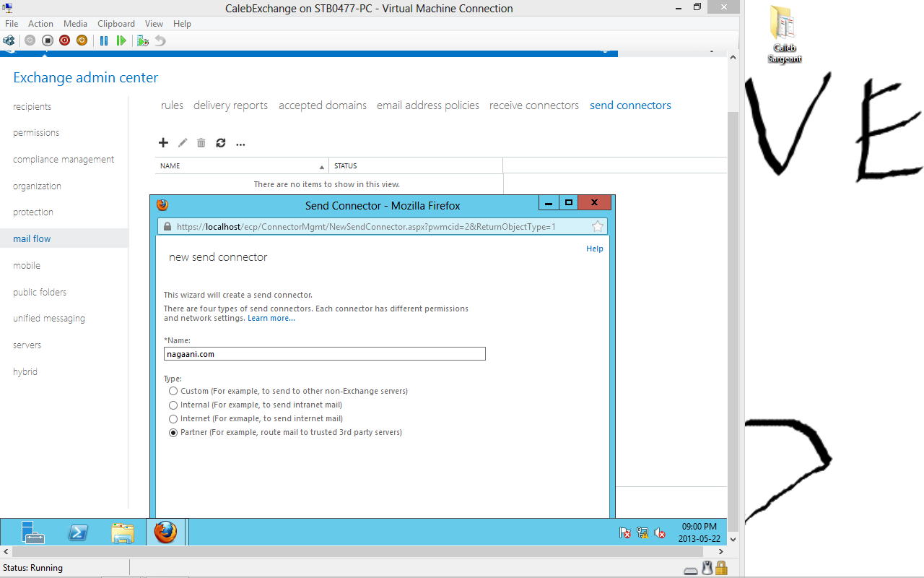Launch PowerShell from the guest taskbar
The width and height of the screenshot is (924, 578).
pos(78,532)
